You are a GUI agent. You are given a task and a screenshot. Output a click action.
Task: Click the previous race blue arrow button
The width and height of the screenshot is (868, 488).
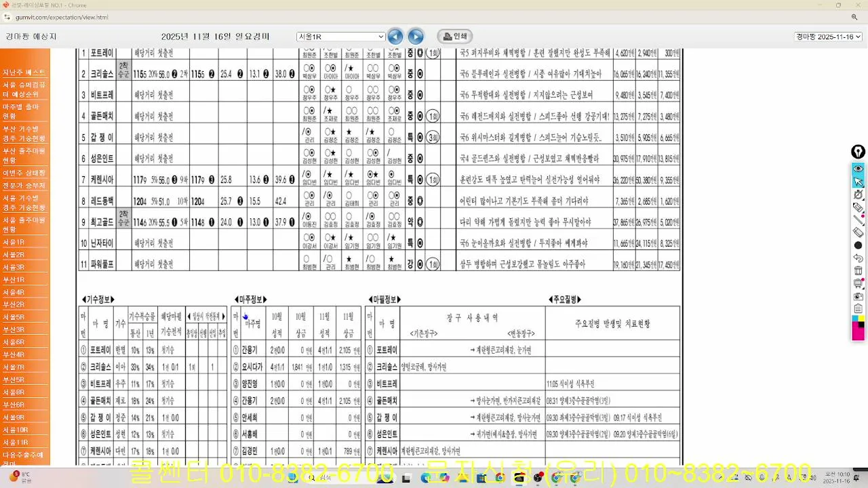[395, 37]
